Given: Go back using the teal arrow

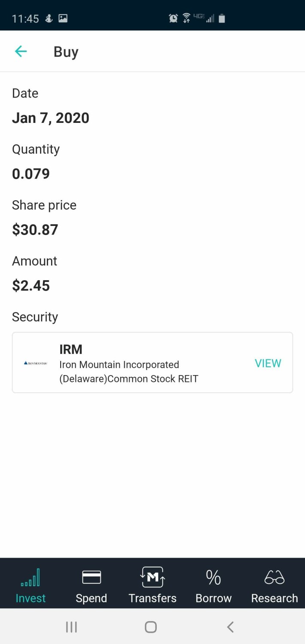Looking at the screenshot, I should (21, 52).
